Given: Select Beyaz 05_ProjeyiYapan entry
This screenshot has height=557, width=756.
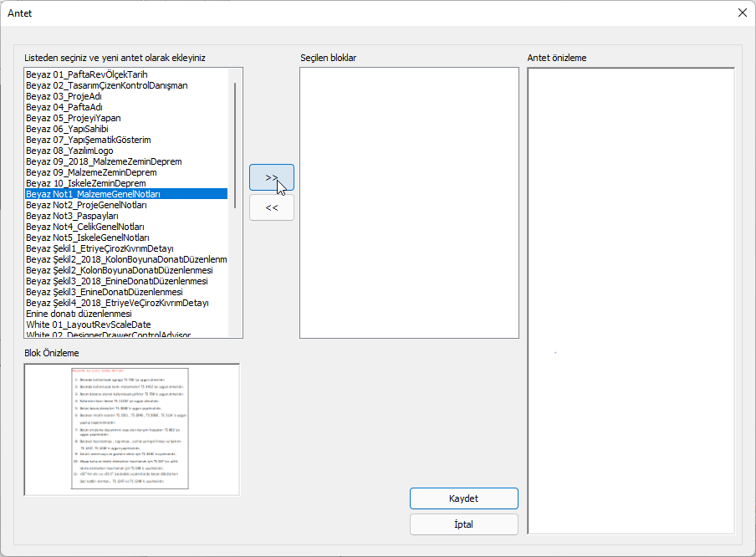Looking at the screenshot, I should 125,118.
